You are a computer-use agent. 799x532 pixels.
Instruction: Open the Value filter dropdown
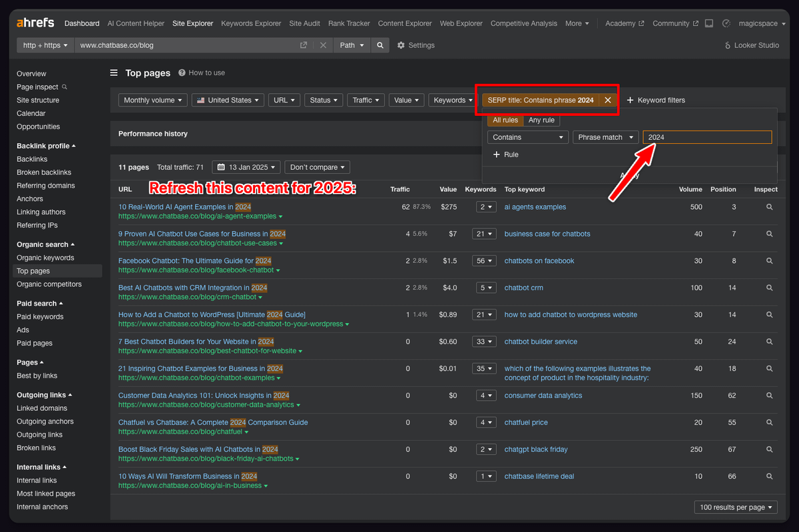[x=407, y=100]
